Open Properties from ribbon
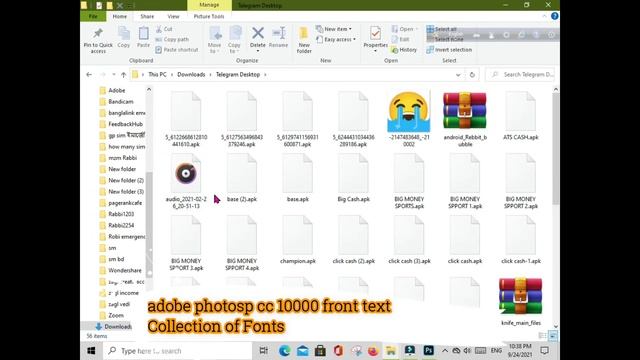The height and width of the screenshot is (360, 640). click(376, 39)
